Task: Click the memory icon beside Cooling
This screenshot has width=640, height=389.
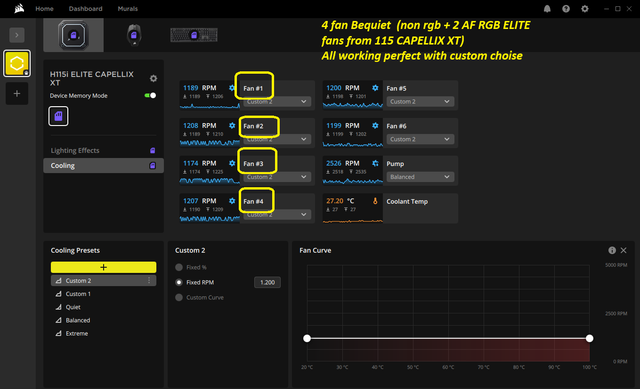Action: click(153, 166)
